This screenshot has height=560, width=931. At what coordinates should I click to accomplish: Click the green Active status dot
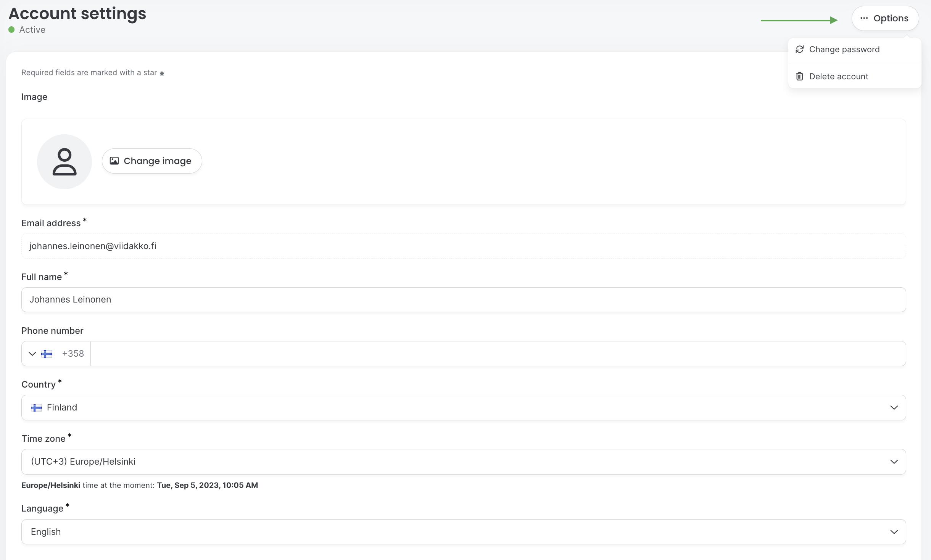[11, 30]
